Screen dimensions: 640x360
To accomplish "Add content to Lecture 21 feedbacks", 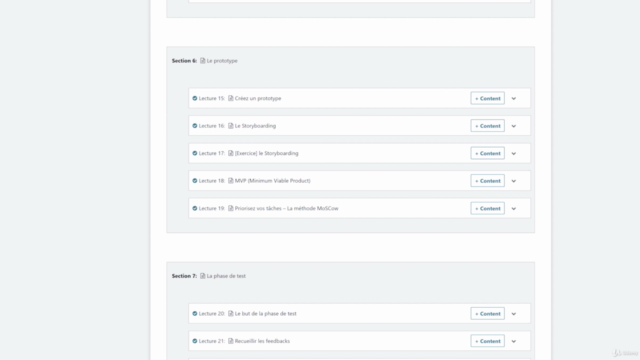I will point(487,341).
